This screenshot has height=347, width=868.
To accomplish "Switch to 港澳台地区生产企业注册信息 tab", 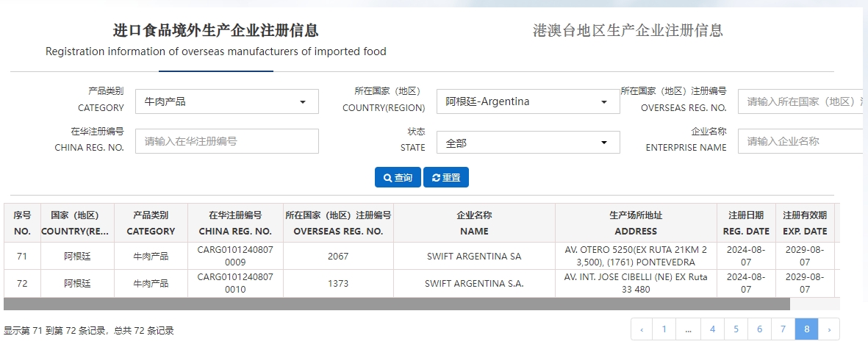I will click(628, 31).
